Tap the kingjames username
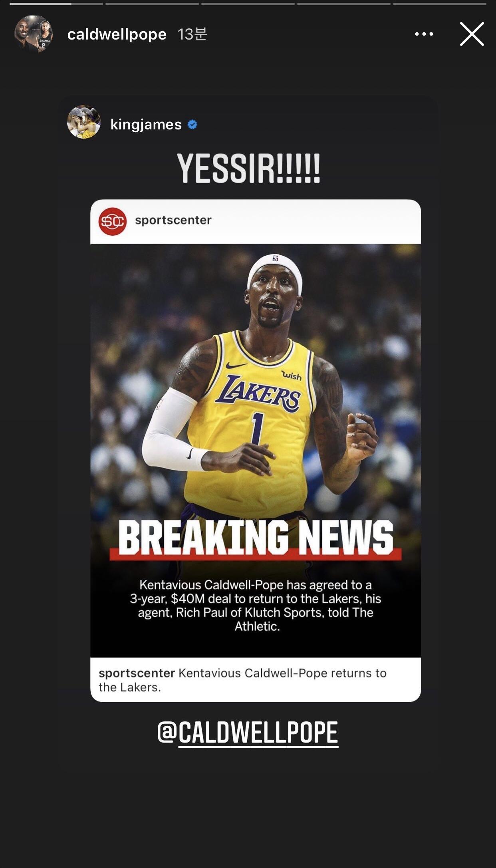The image size is (496, 868). click(x=146, y=125)
